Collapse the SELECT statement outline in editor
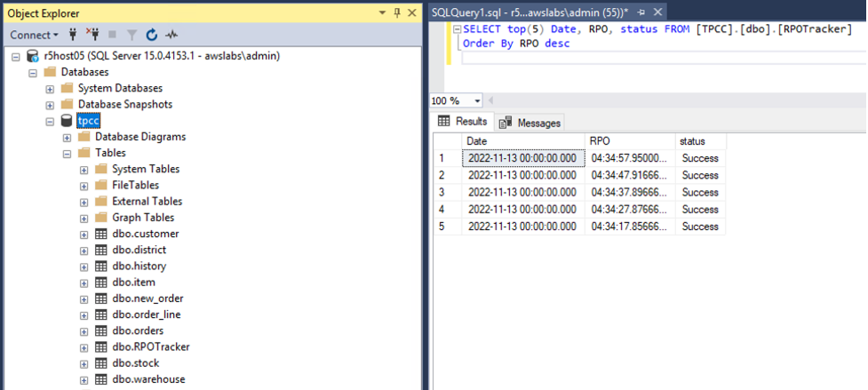 [457, 29]
